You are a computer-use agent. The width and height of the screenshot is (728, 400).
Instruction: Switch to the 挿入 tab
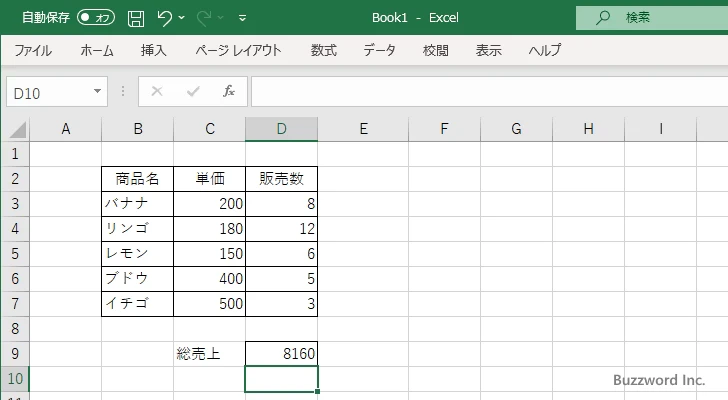(154, 50)
